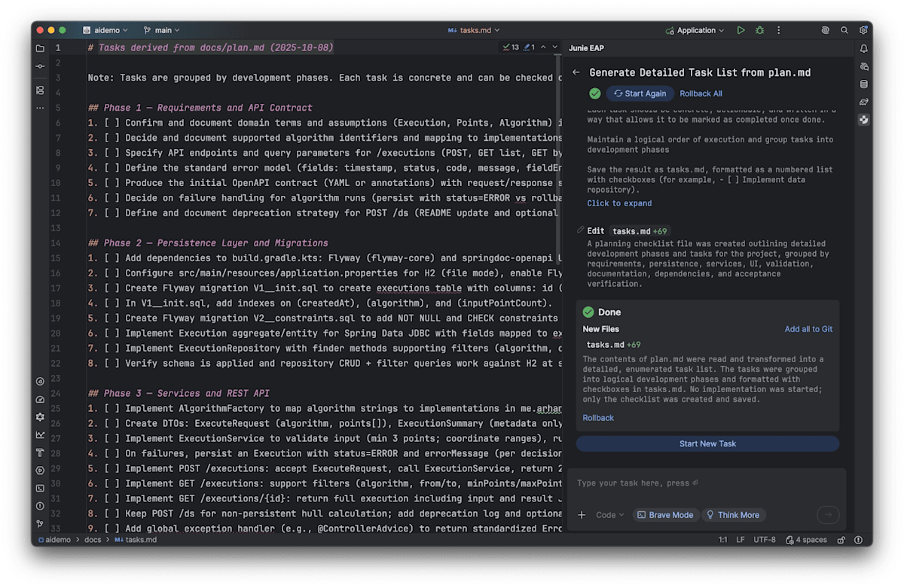The width and height of the screenshot is (904, 588).
Task: Click the docs breadcrumb
Action: tap(93, 540)
